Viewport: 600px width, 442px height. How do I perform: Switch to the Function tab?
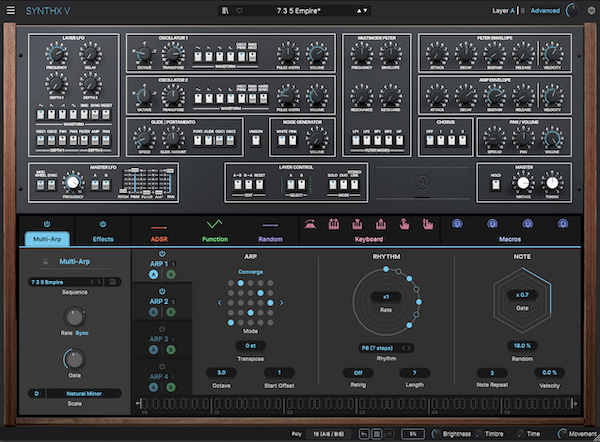215,239
